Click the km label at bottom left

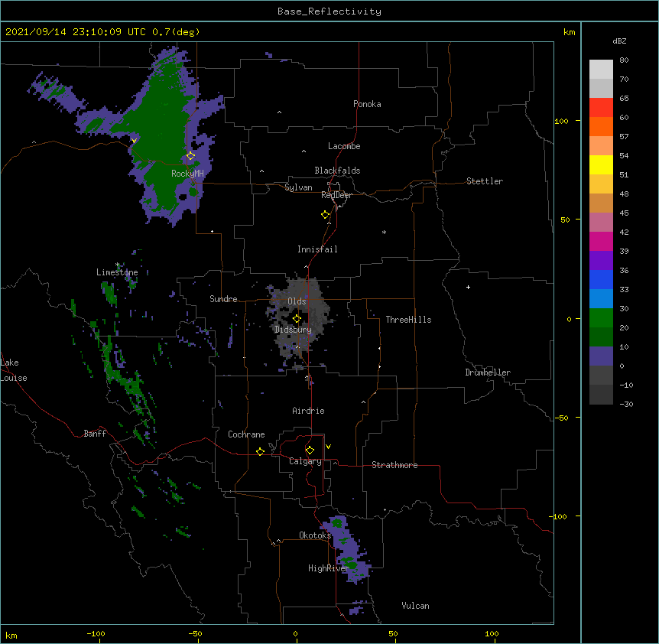click(11, 635)
